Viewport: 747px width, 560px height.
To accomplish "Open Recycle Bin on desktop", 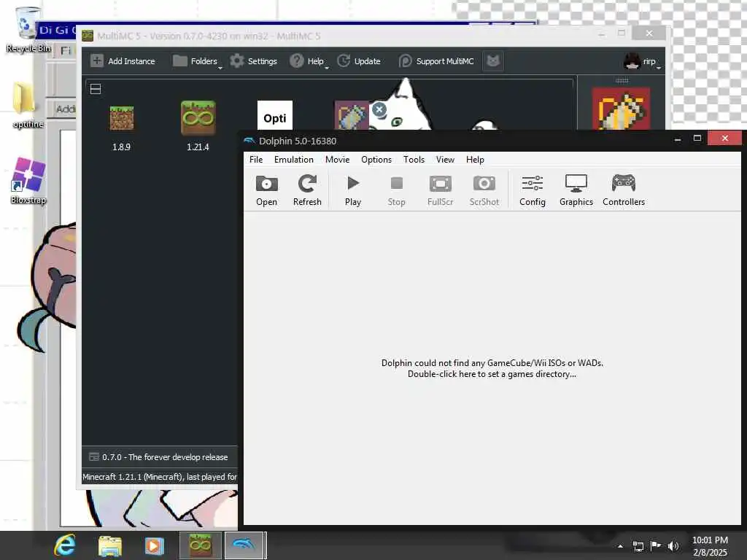I will [28, 29].
